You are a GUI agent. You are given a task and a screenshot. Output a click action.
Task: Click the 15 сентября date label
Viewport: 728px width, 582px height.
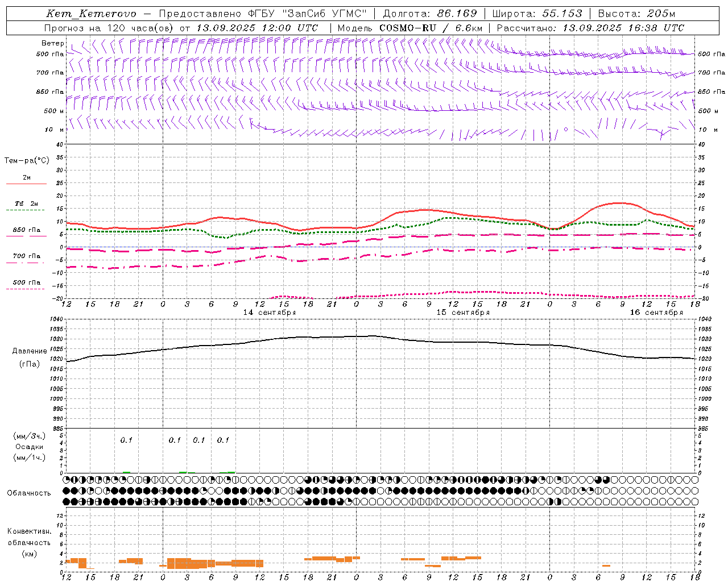tap(463, 313)
